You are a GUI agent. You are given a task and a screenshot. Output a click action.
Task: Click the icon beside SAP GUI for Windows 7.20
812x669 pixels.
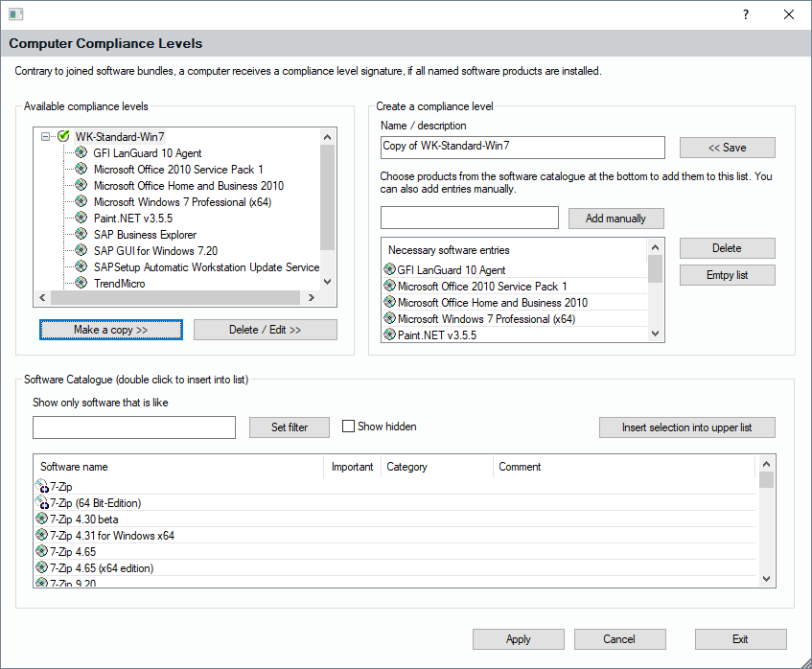tap(81, 250)
